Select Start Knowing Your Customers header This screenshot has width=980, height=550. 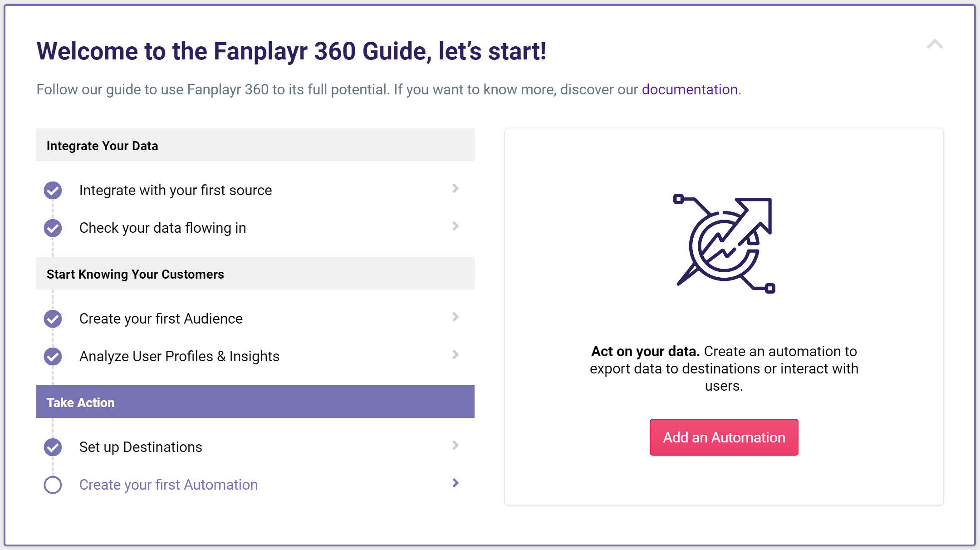coord(255,273)
